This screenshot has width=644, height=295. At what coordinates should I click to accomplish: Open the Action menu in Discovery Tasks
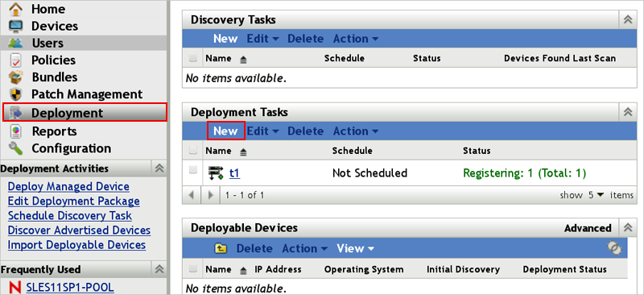(x=356, y=39)
